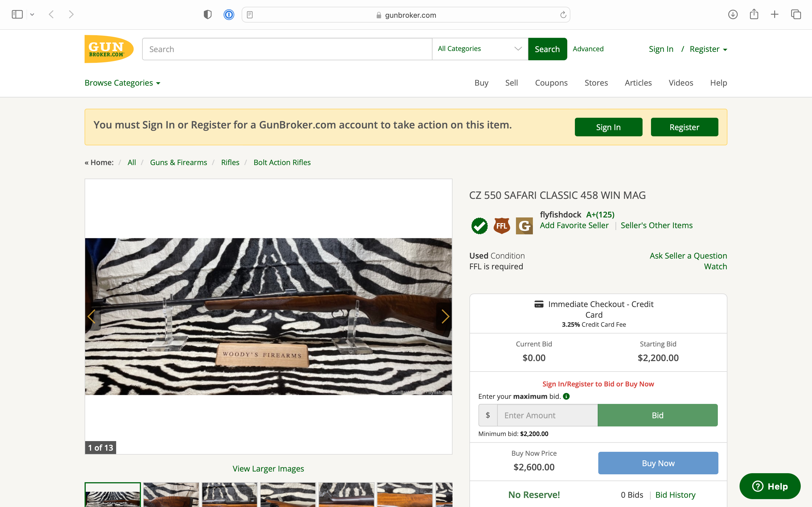Click the FFL shield badge icon

502,226
